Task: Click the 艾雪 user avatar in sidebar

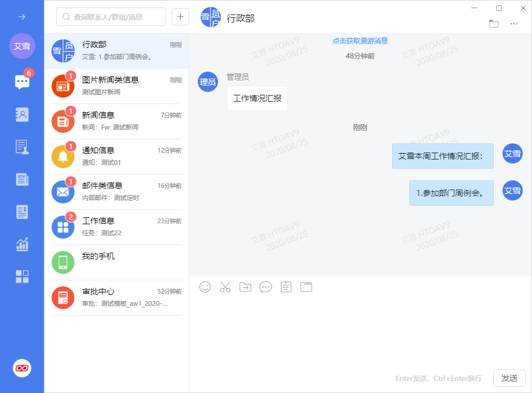Action: (22, 46)
